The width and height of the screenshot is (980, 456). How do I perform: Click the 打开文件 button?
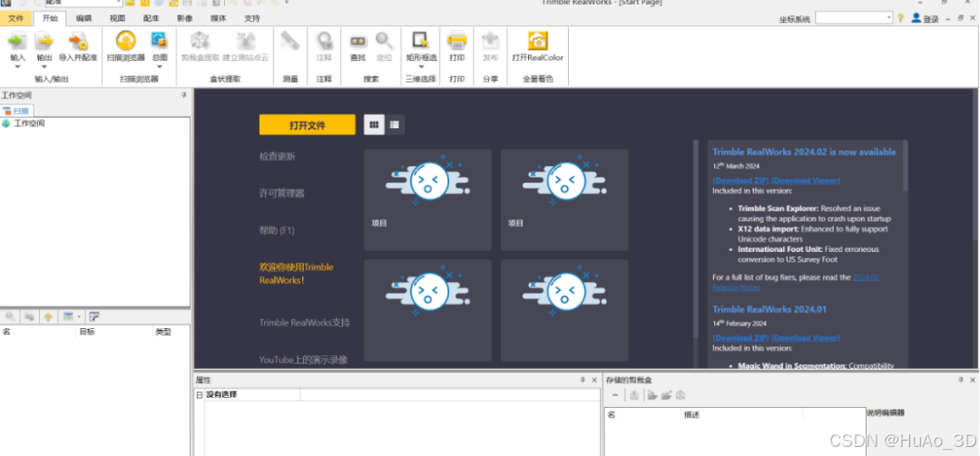point(308,125)
